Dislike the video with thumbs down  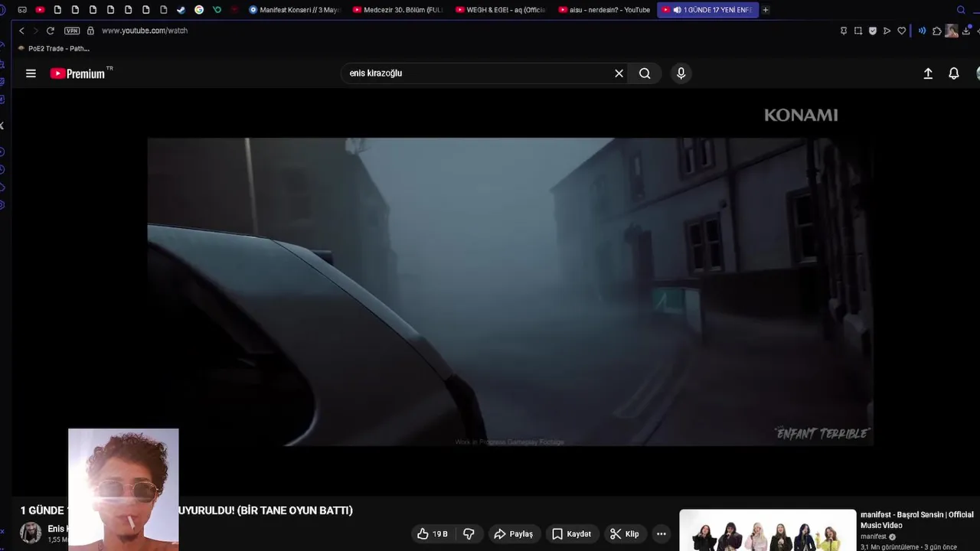(x=469, y=534)
